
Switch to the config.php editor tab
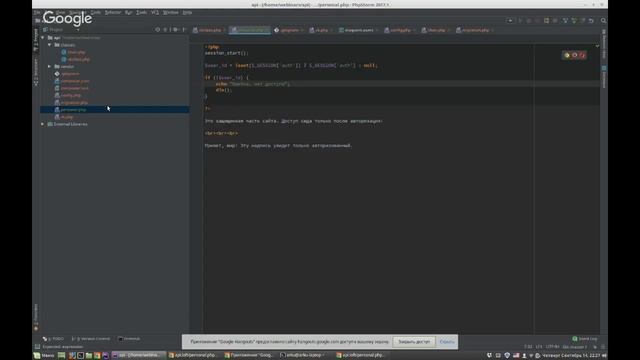[400, 30]
